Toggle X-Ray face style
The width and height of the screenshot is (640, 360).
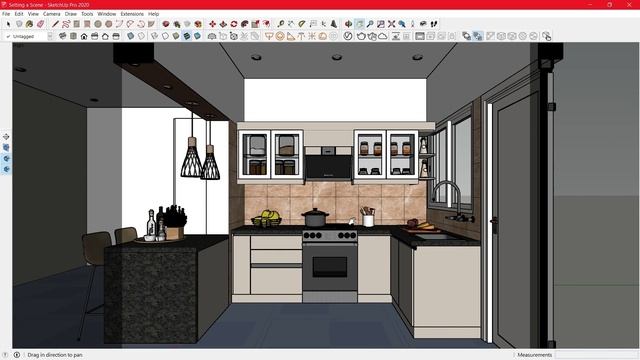click(130, 36)
